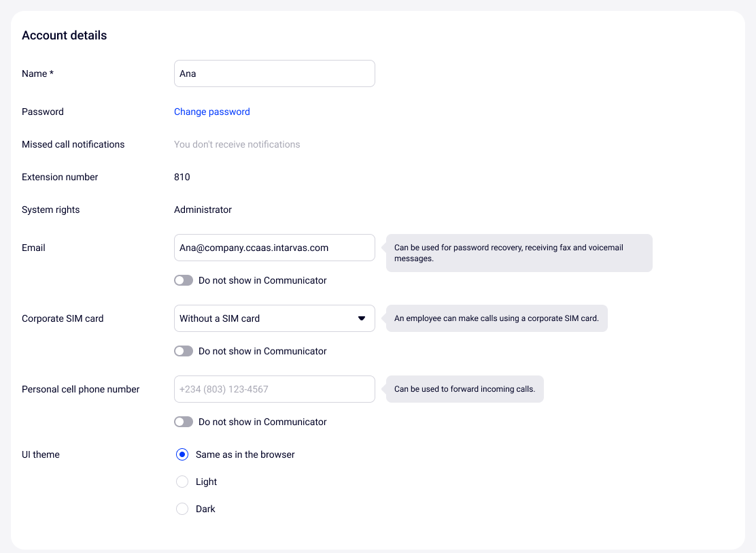756x553 pixels.
Task: Click the You don't receive notifications text
Action: coord(237,144)
